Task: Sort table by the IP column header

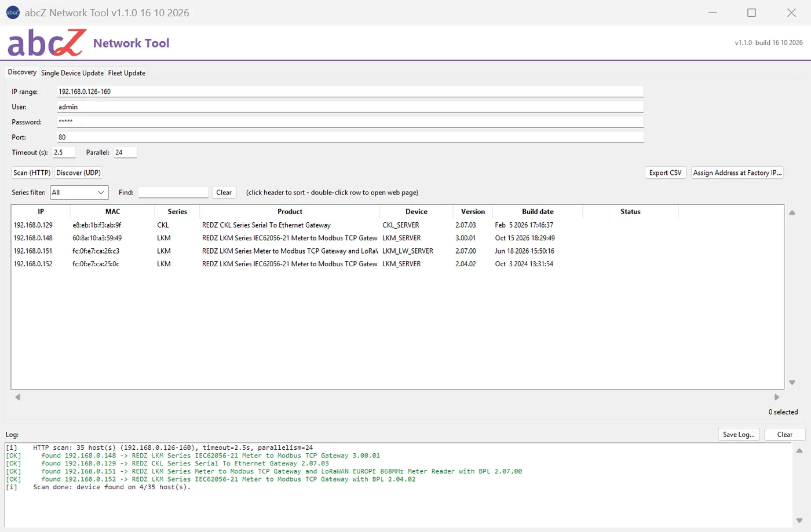Action: (41, 212)
